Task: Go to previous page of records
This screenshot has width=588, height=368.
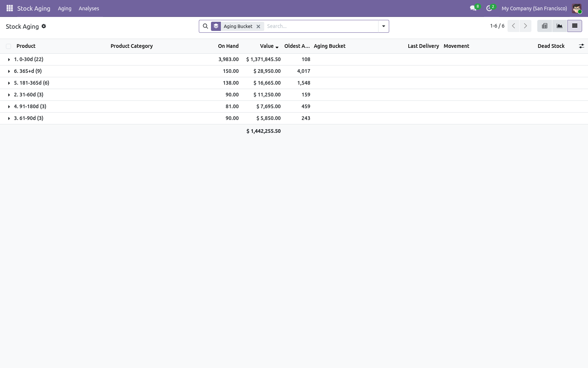Action: (x=513, y=26)
